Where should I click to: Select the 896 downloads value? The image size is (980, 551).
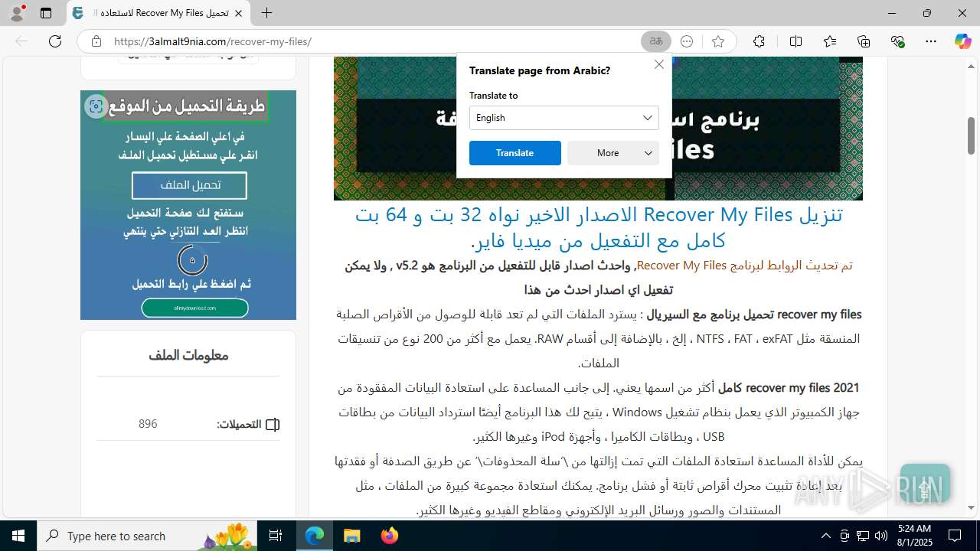pyautogui.click(x=148, y=424)
